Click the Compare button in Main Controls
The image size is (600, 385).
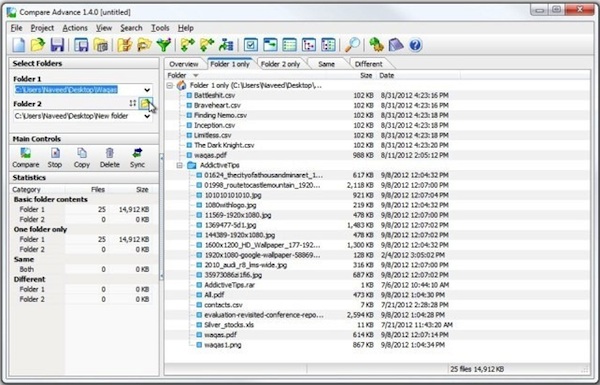point(26,158)
